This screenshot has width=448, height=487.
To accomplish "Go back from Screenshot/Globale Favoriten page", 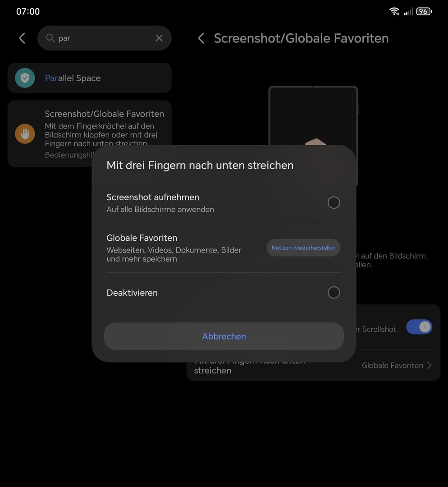I will (x=201, y=38).
